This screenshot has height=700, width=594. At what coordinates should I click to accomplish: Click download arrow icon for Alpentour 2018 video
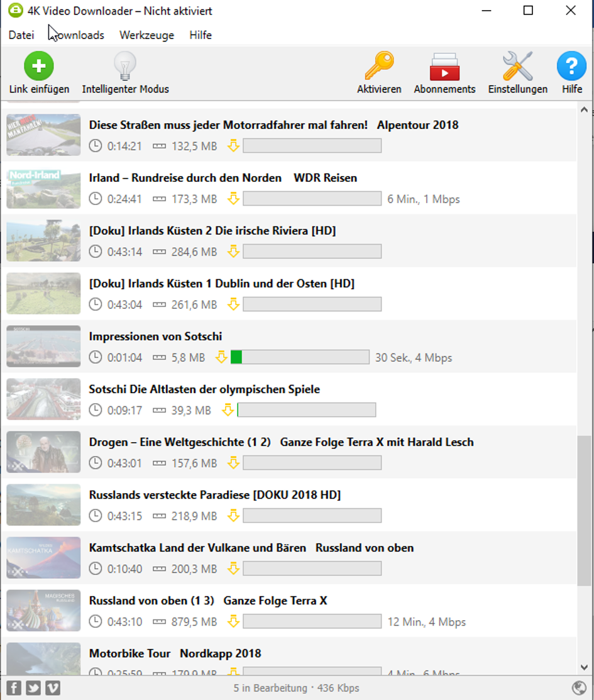tap(233, 145)
